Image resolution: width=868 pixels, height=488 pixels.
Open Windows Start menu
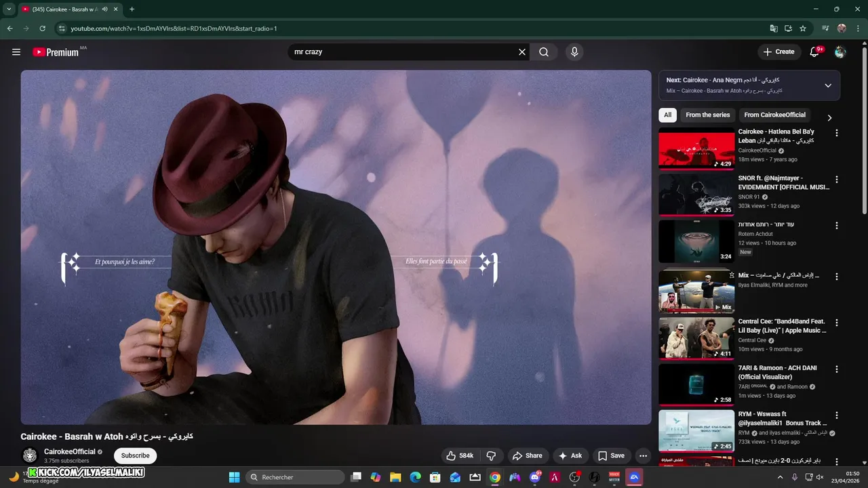click(234, 477)
